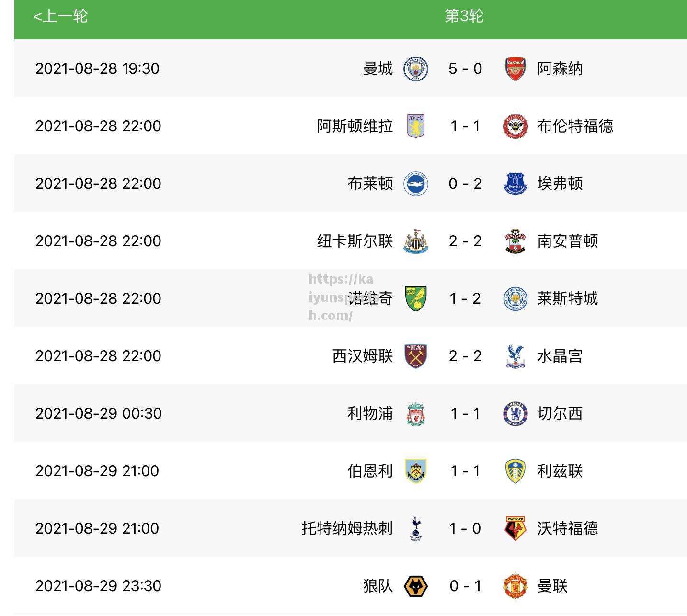Click the Arsenal club crest

click(515, 69)
